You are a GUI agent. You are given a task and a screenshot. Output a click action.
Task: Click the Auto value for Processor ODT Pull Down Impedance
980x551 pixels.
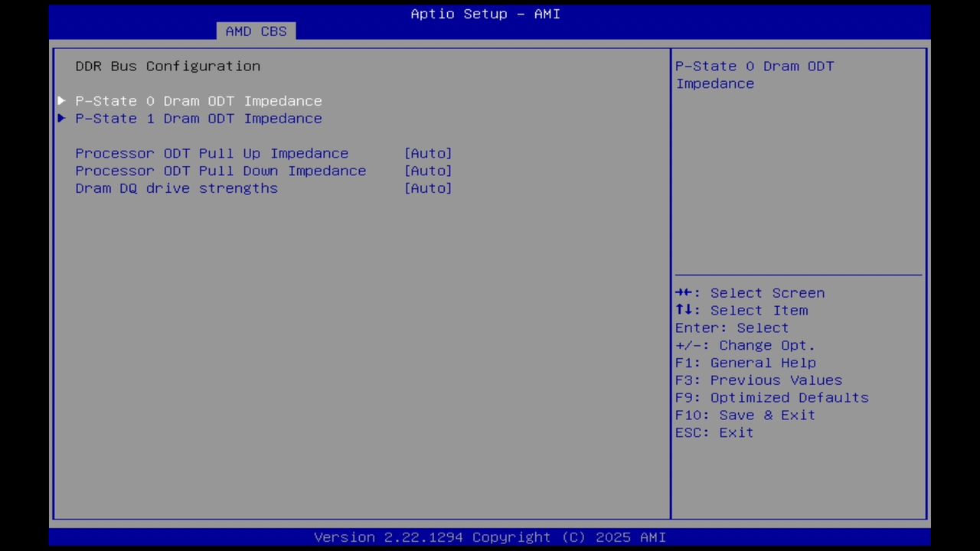[x=428, y=171]
